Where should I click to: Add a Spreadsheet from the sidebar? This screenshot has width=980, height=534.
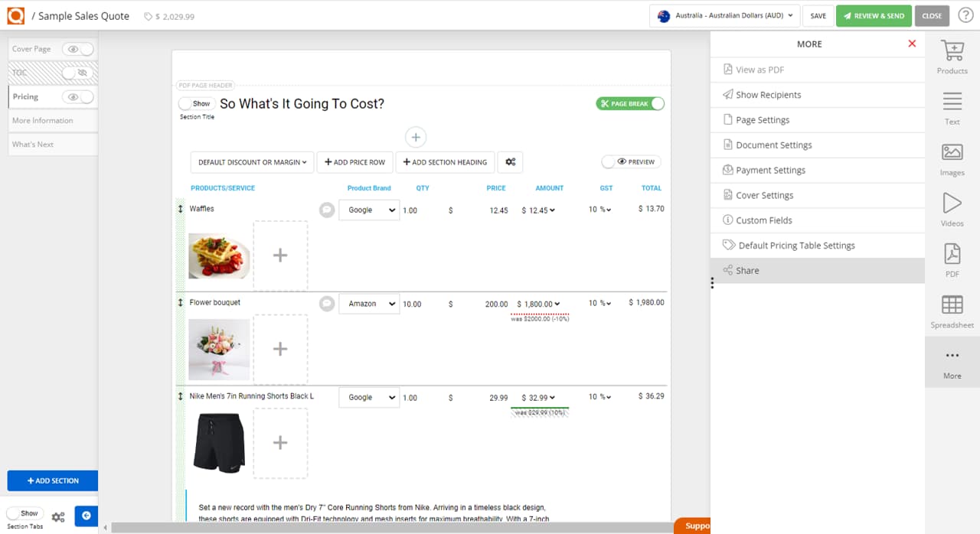pyautogui.click(x=952, y=310)
